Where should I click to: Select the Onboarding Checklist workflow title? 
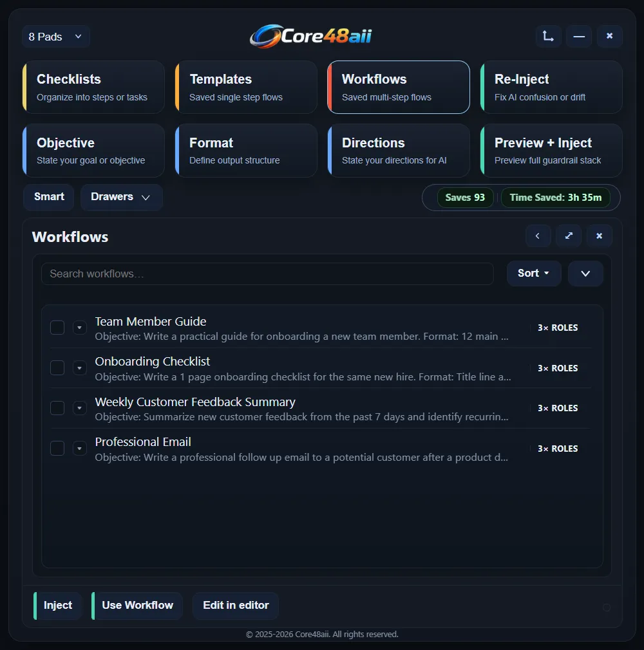pyautogui.click(x=152, y=362)
